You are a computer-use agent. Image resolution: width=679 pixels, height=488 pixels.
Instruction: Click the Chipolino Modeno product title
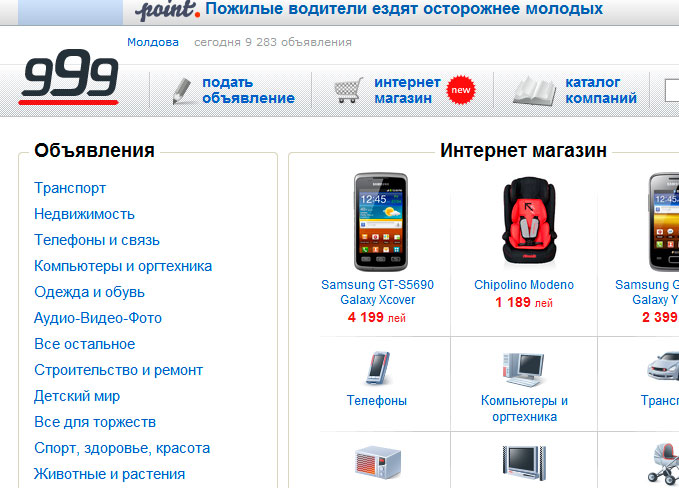click(524, 284)
